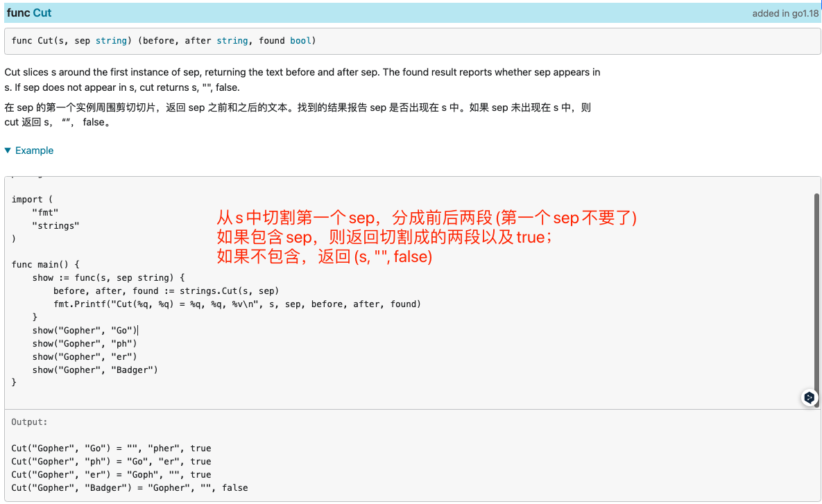Open the Cut link in the heading
The width and height of the screenshot is (822, 504).
click(42, 13)
